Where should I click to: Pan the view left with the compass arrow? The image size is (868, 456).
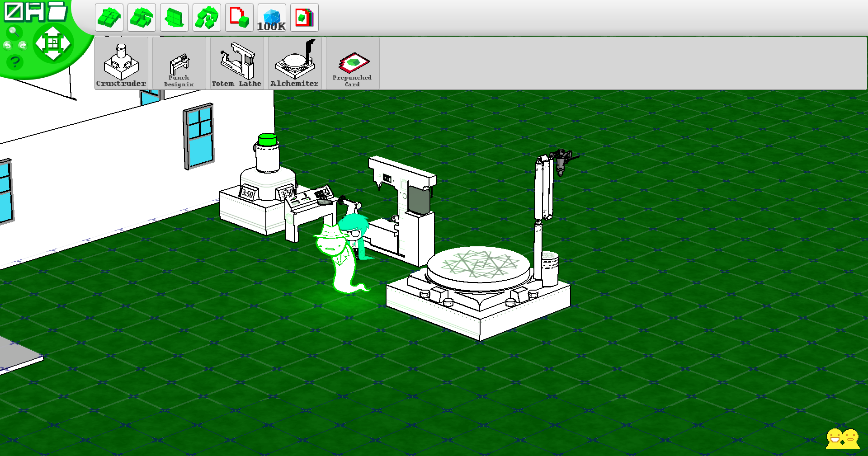tap(41, 43)
